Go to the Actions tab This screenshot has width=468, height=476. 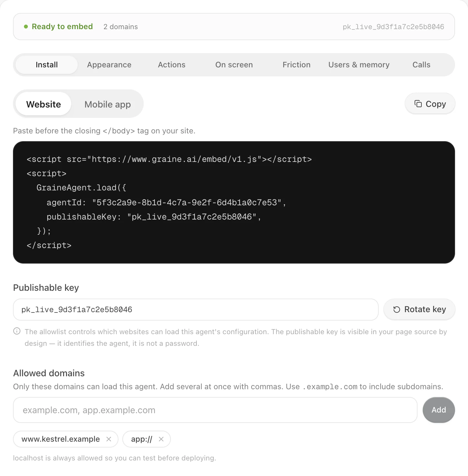pos(172,65)
